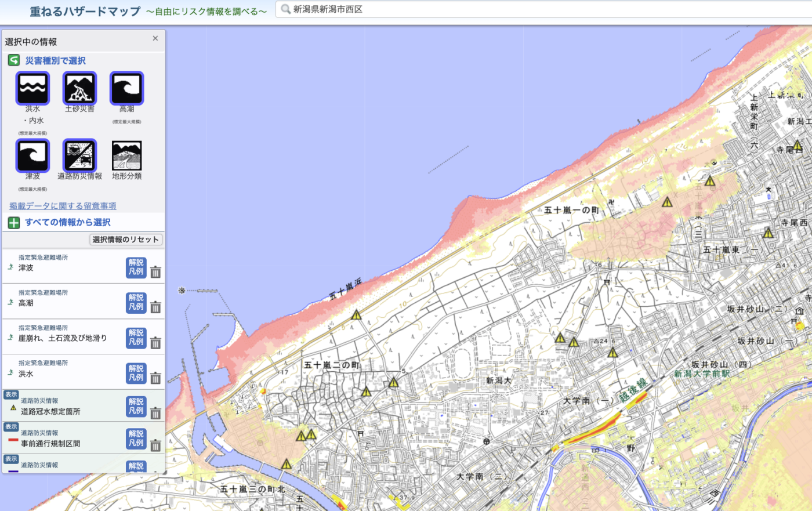Select the 道路防災情報 road disaster icon
The width and height of the screenshot is (812, 511).
click(79, 155)
